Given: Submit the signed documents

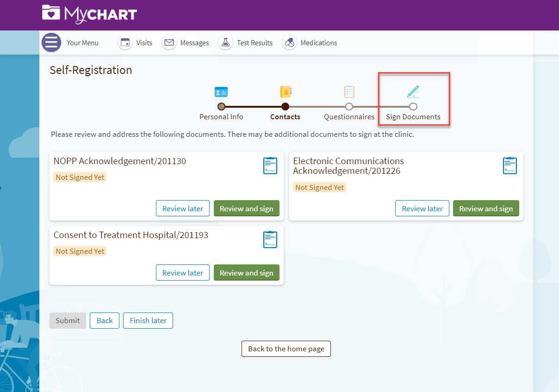Looking at the screenshot, I should [68, 320].
